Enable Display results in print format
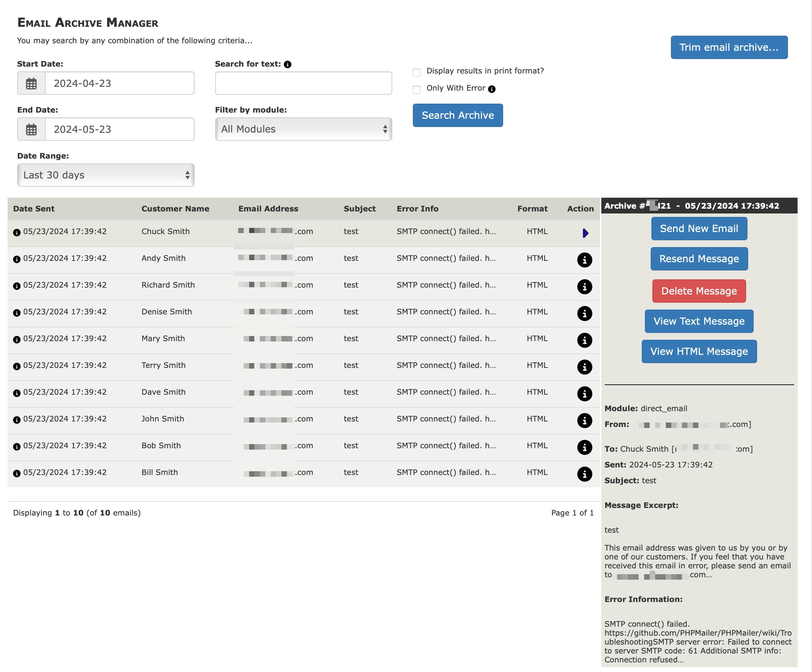The image size is (812, 672). pyautogui.click(x=416, y=72)
